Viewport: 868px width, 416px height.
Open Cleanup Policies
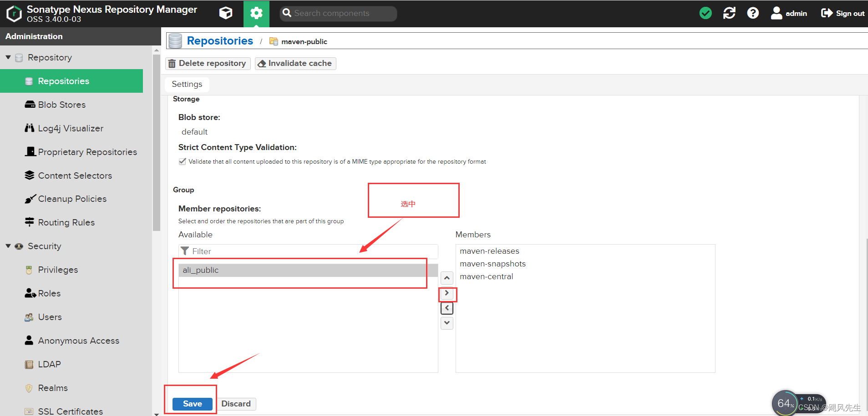(x=71, y=199)
